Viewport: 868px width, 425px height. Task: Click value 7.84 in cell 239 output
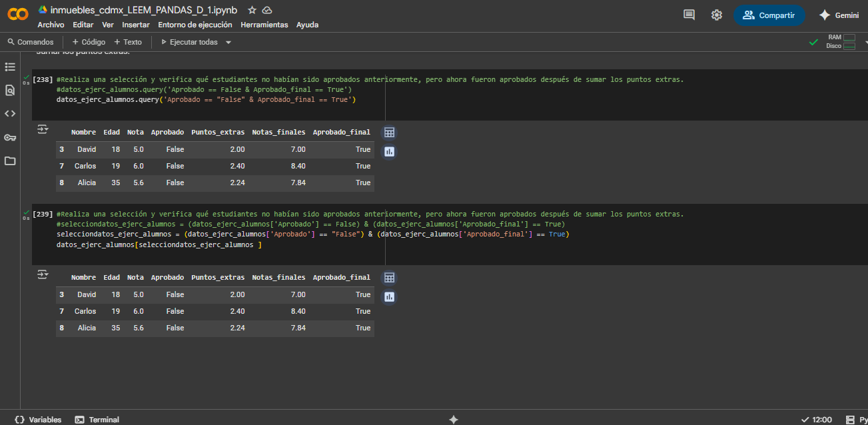298,328
